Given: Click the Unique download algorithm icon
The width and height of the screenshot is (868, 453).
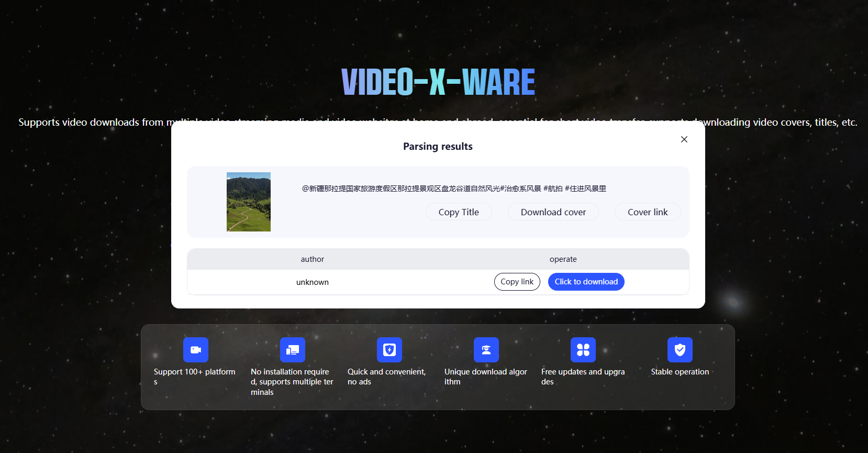Looking at the screenshot, I should [486, 350].
